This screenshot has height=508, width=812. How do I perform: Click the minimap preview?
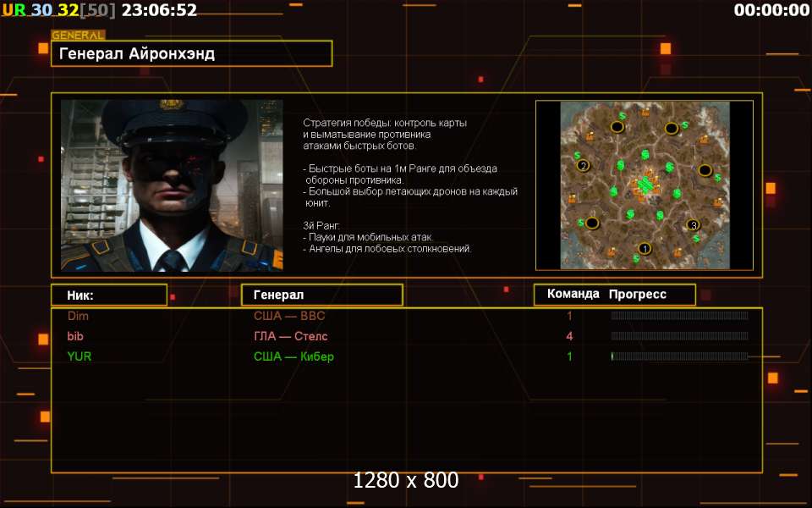pos(645,185)
